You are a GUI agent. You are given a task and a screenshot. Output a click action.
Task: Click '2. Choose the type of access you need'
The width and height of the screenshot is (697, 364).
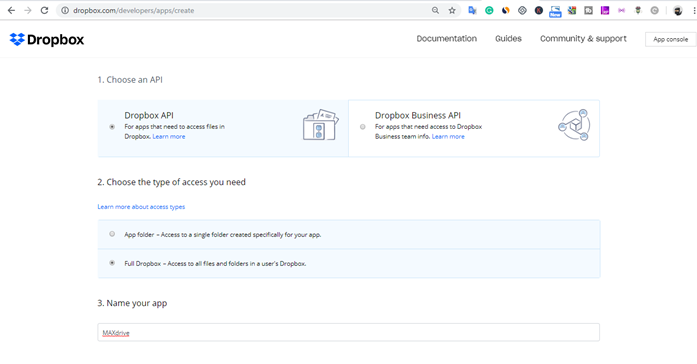(171, 182)
